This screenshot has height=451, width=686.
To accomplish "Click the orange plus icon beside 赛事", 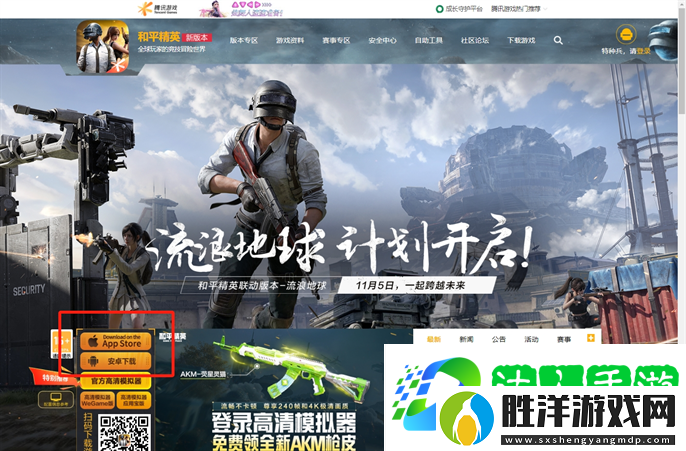I will tap(591, 338).
